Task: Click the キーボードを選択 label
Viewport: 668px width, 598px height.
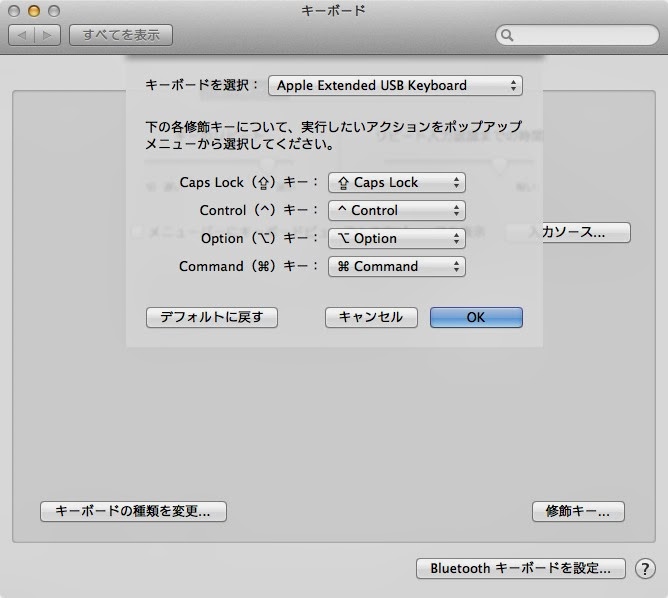Action: [x=202, y=85]
